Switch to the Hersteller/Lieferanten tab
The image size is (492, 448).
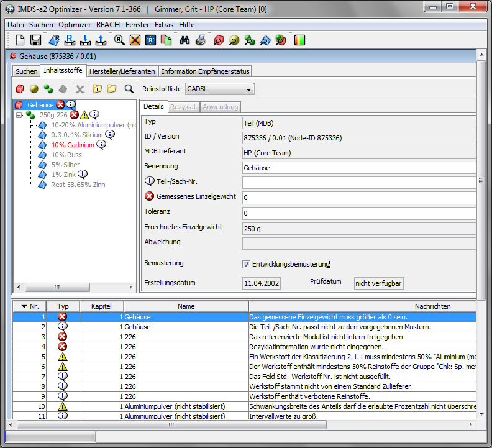pos(122,71)
